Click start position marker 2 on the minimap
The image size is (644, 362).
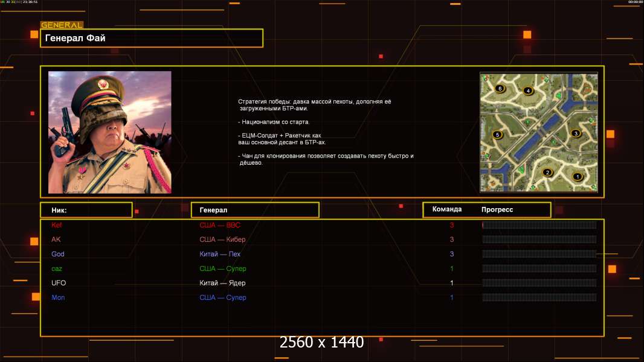coord(547,172)
